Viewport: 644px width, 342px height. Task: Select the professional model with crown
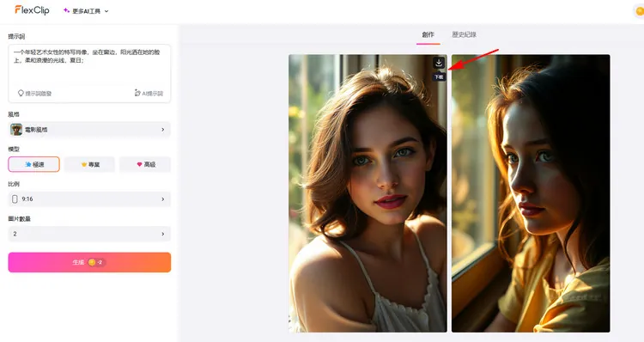tap(89, 164)
